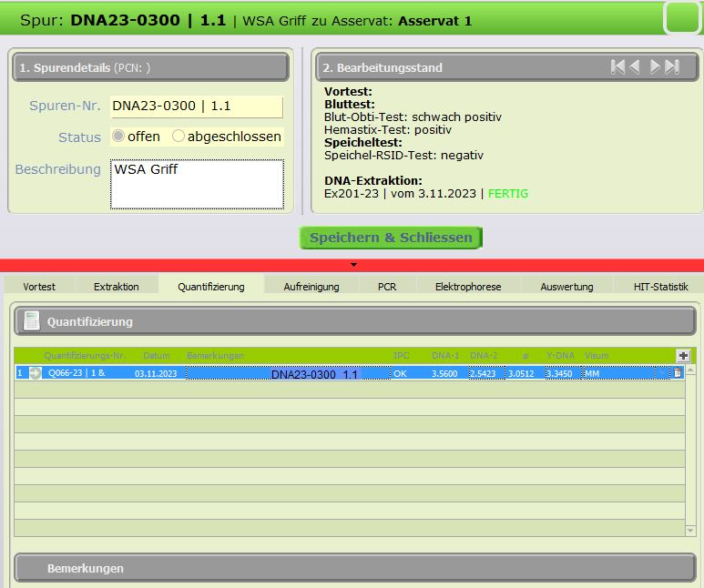This screenshot has height=588, width=704.
Task: Jump to the last record arrow
Action: pyautogui.click(x=672, y=66)
